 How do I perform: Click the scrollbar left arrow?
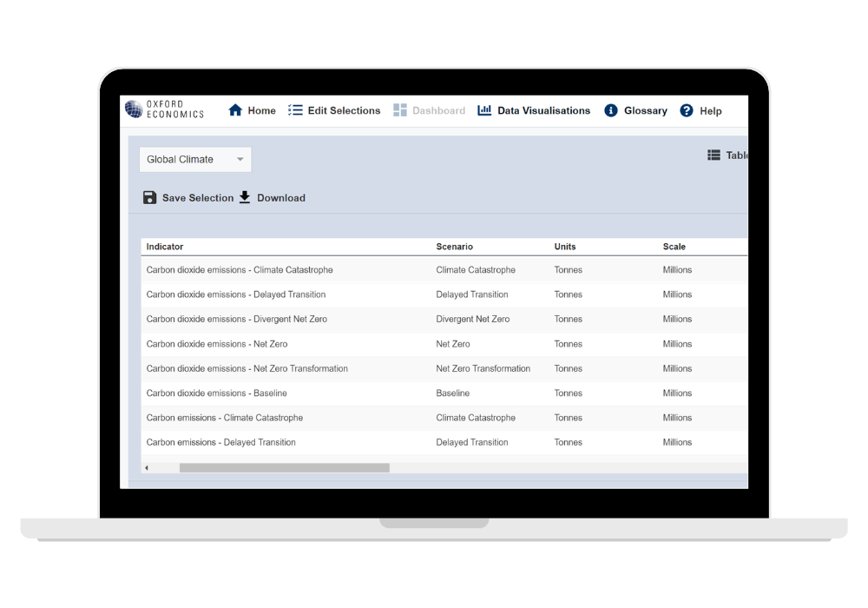[x=147, y=468]
